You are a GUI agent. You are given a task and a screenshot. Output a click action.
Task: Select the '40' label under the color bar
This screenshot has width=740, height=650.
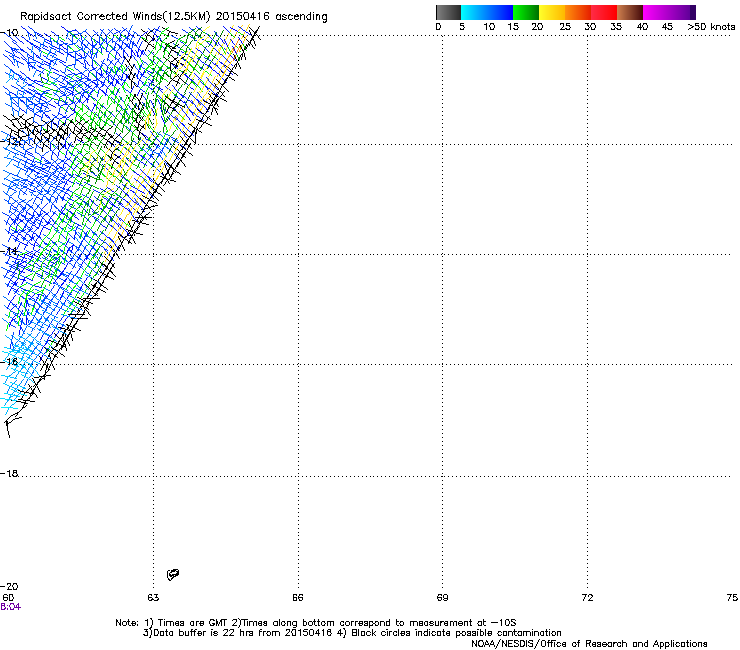click(x=642, y=27)
